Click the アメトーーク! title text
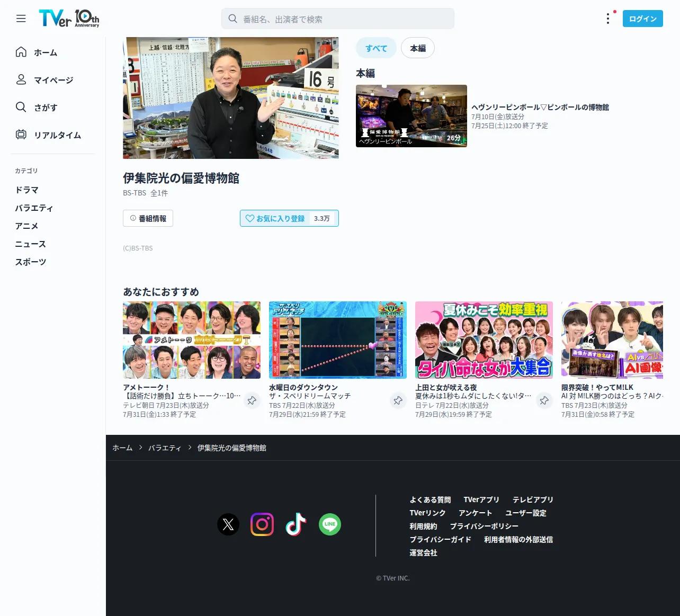The image size is (680, 616). coord(146,387)
